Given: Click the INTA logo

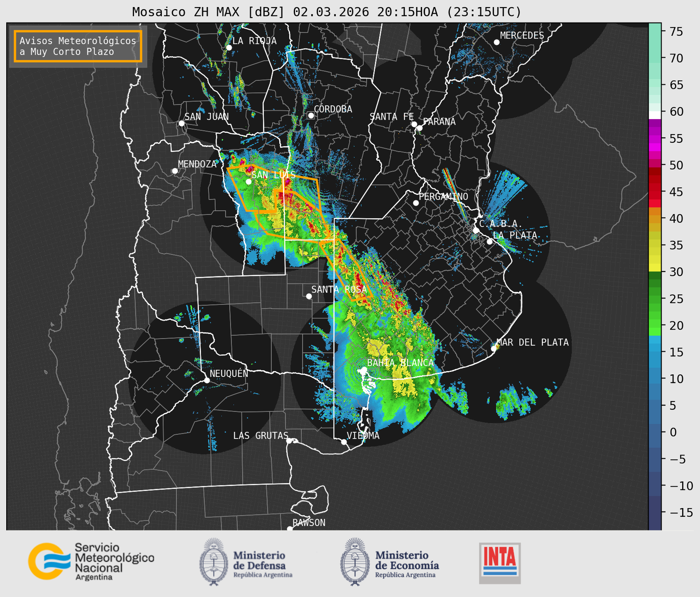Looking at the screenshot, I should [x=500, y=563].
